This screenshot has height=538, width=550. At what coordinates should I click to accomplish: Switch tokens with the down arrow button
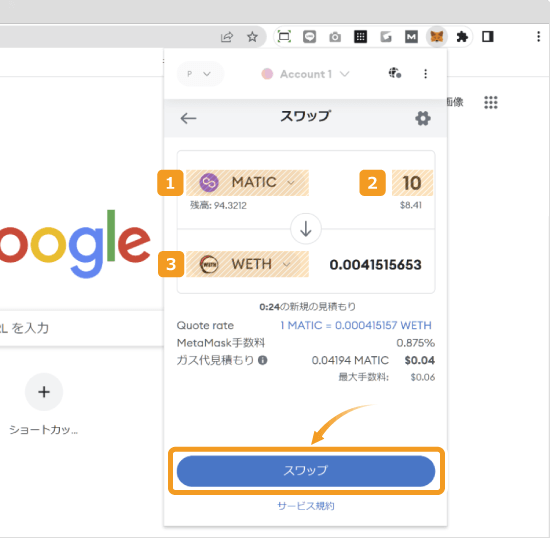(306, 229)
